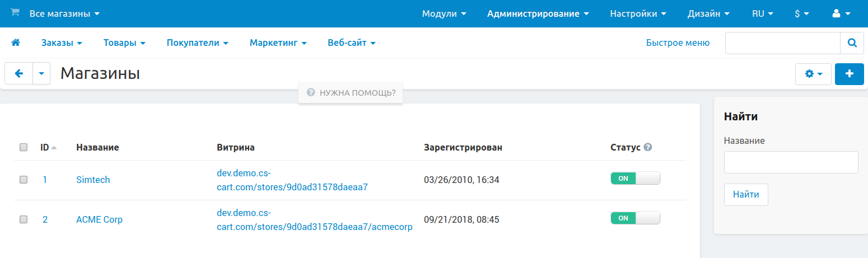Screen dimensions: 868x258
Task: Open the gear settings menu
Action: (x=813, y=74)
